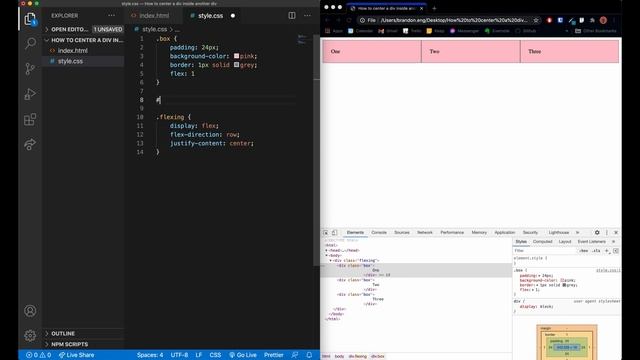Open the Explorer view in activity bar

pos(30,19)
